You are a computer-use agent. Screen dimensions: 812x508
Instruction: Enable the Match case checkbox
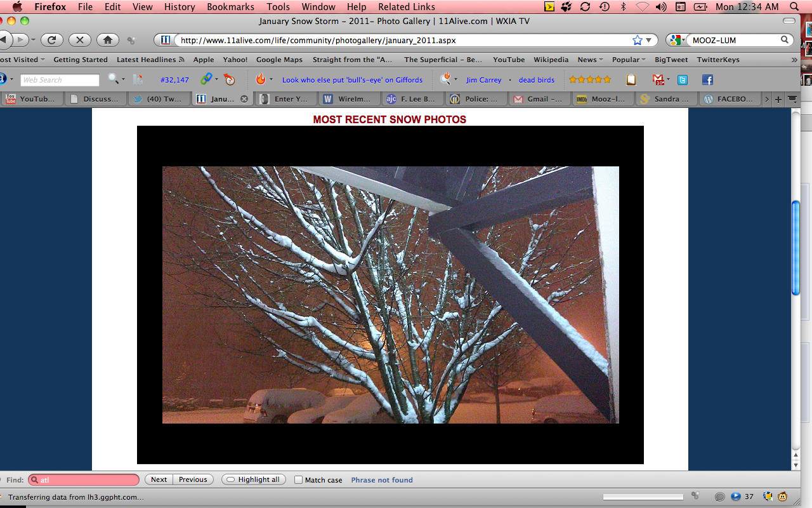click(298, 480)
